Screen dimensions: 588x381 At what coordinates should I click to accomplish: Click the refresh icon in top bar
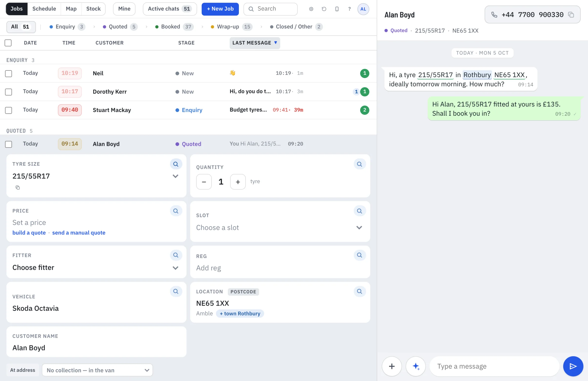324,9
